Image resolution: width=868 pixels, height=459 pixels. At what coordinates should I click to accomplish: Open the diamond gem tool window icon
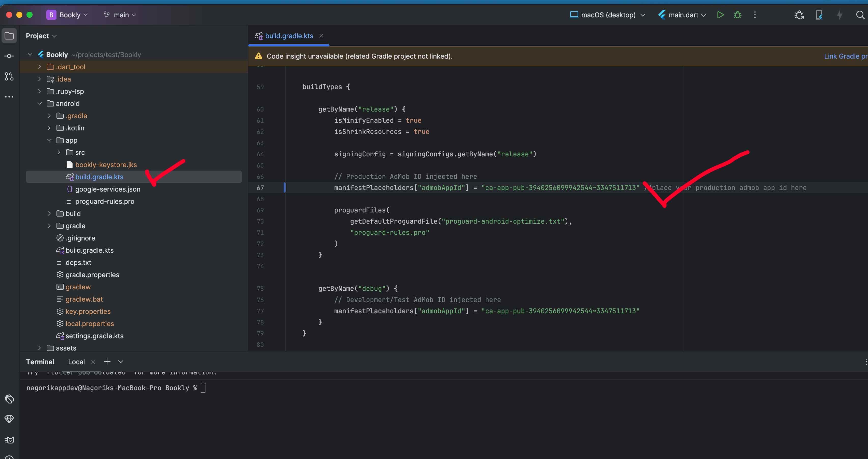tap(9, 419)
